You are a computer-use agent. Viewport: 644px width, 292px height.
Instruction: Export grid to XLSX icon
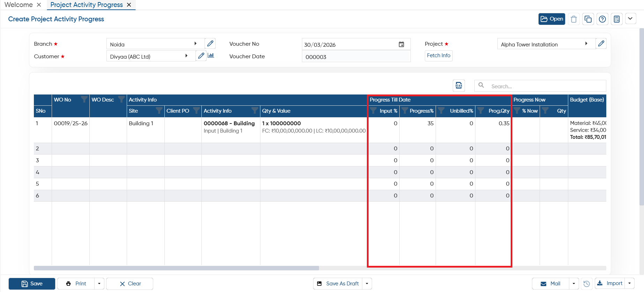pyautogui.click(x=459, y=85)
